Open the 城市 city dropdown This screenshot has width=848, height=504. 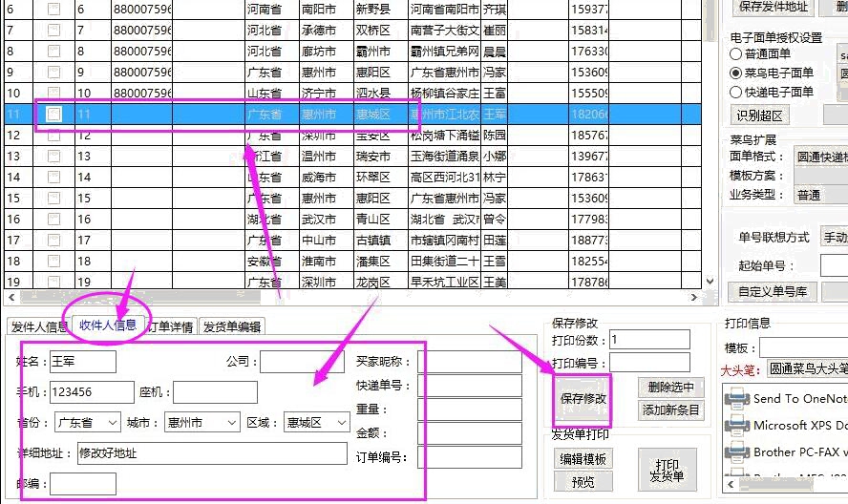click(x=201, y=422)
